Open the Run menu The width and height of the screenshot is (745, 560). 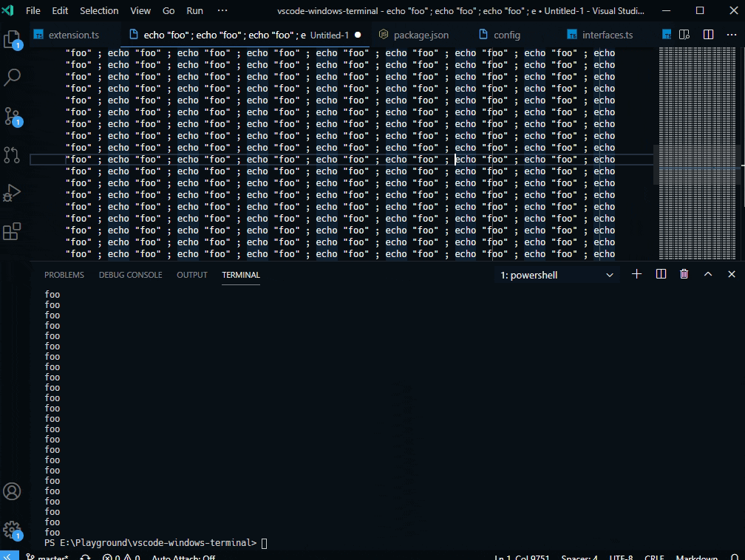(x=195, y=10)
